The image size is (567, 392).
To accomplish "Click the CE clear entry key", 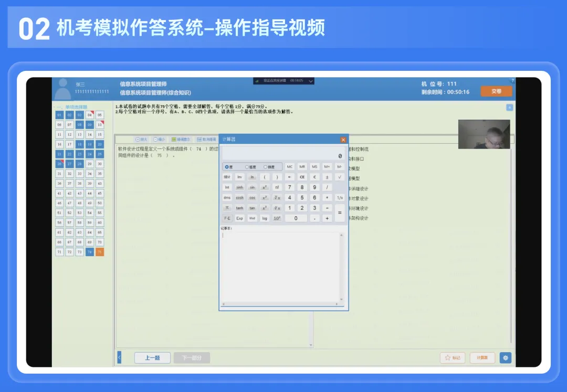I will pyautogui.click(x=302, y=177).
